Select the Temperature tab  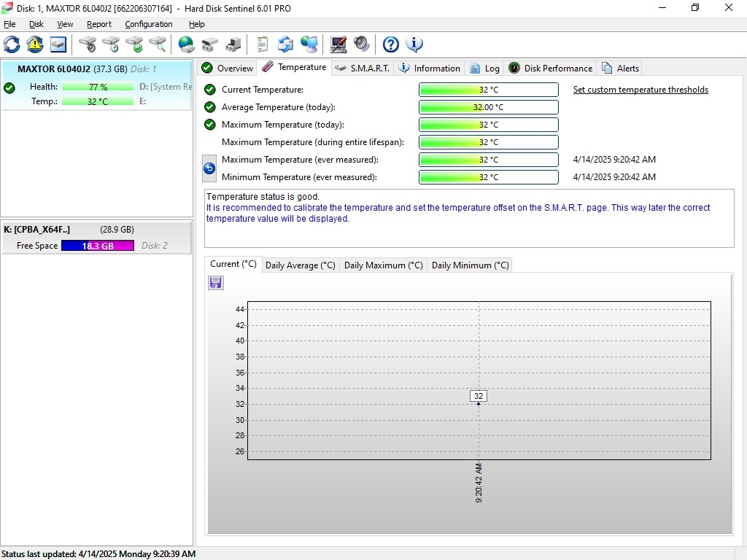click(x=295, y=67)
